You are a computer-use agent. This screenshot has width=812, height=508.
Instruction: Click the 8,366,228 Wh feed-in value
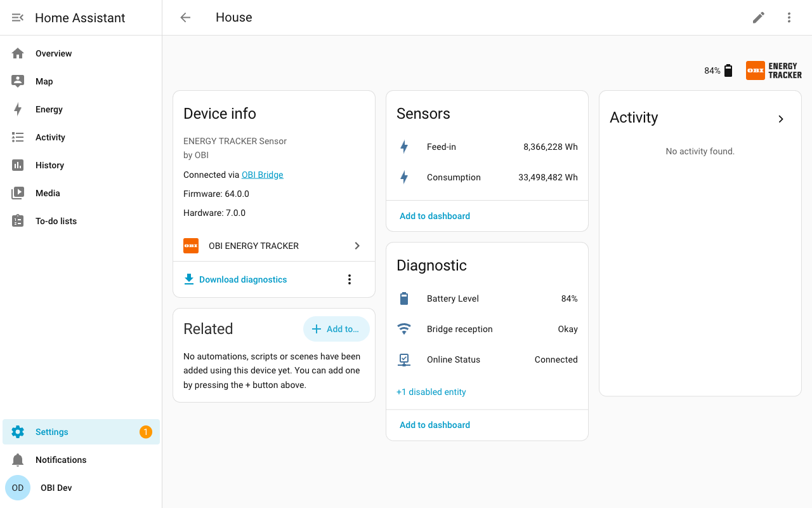pos(551,147)
